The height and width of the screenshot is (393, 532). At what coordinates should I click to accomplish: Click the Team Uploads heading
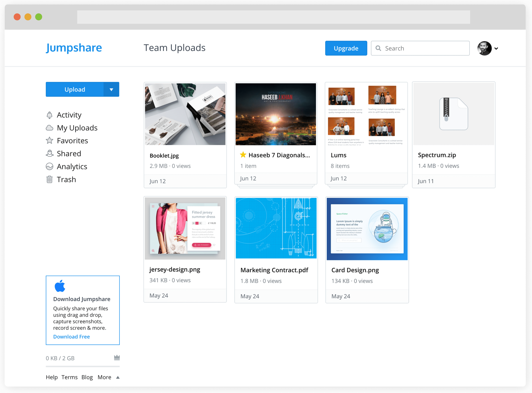click(x=175, y=48)
